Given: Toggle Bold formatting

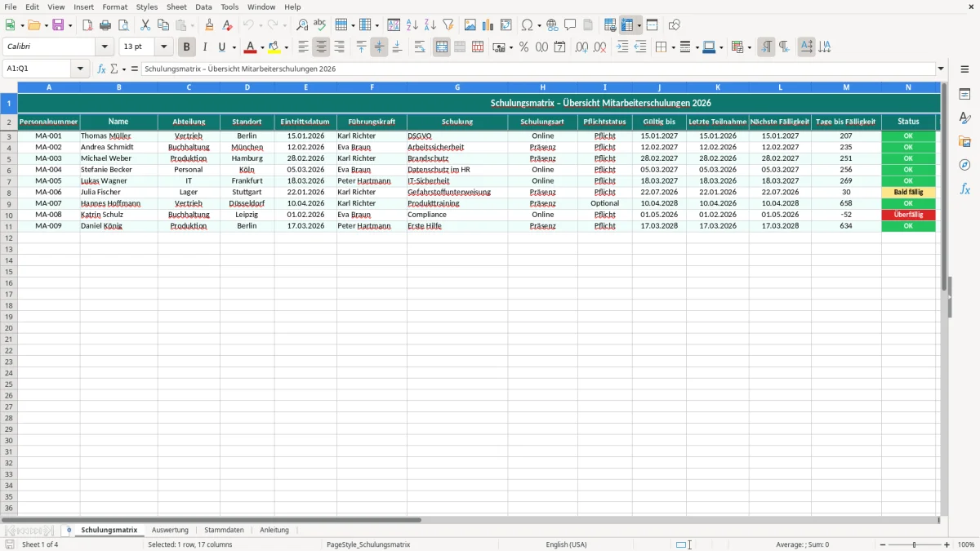Looking at the screenshot, I should pyautogui.click(x=187, y=47).
